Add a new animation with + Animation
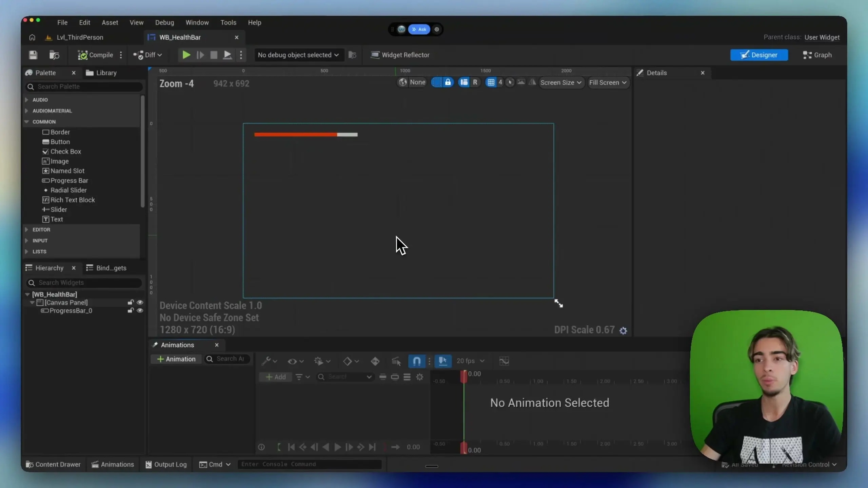This screenshot has height=488, width=868. 176,359
